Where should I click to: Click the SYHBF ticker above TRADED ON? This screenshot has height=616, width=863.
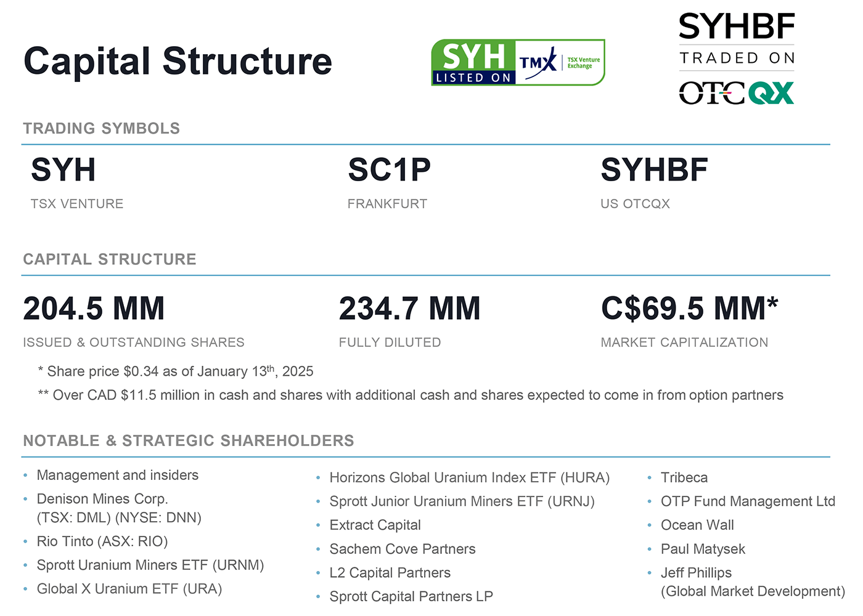point(737,27)
